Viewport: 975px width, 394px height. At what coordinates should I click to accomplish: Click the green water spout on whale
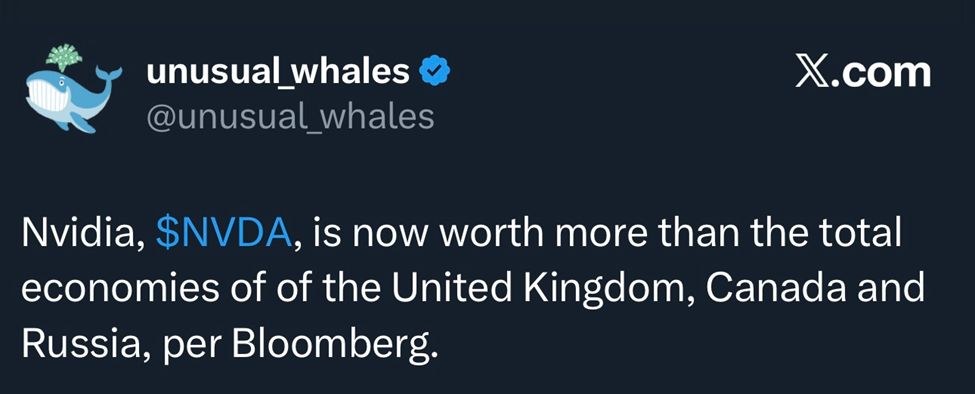point(64,57)
